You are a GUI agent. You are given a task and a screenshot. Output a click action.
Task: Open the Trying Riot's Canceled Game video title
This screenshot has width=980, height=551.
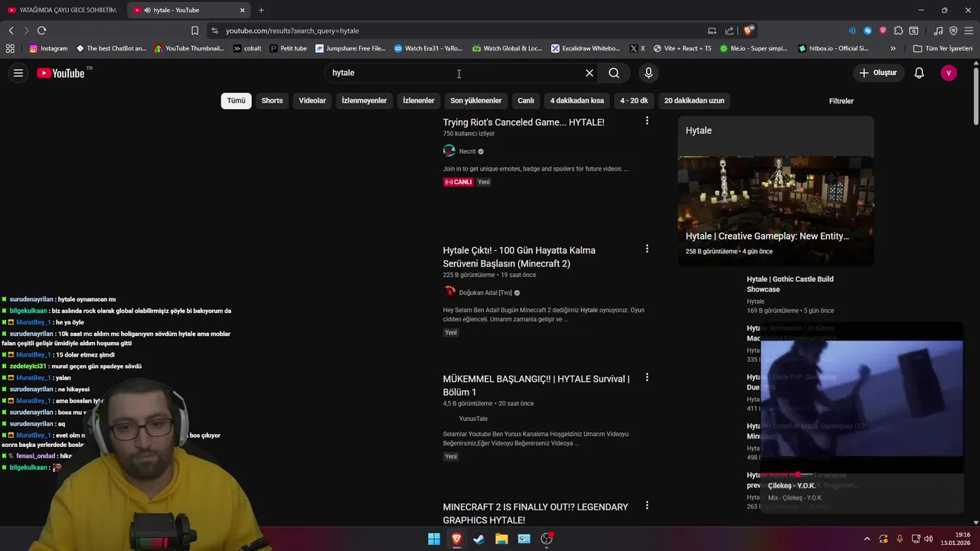click(524, 122)
